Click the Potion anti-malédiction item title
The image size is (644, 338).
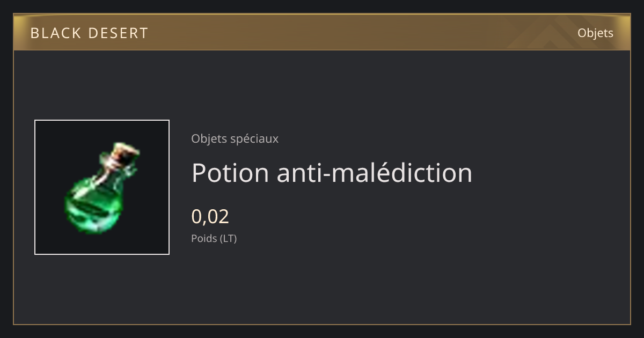click(x=332, y=173)
